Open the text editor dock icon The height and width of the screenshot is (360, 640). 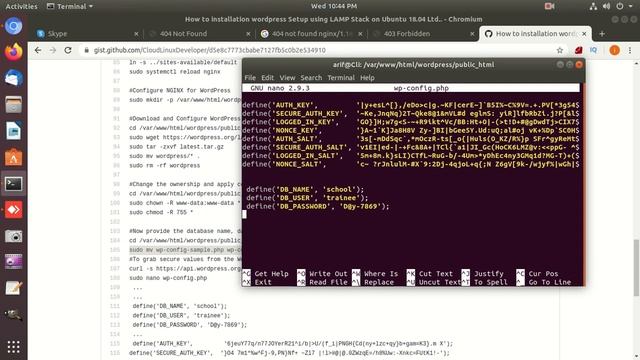pyautogui.click(x=13, y=288)
